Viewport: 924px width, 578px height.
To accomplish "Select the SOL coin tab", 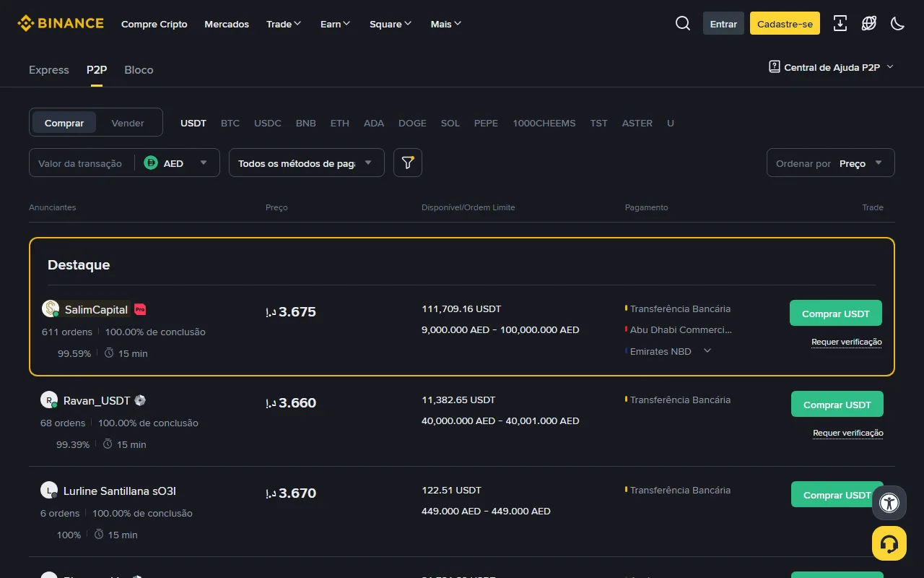I will (x=450, y=123).
